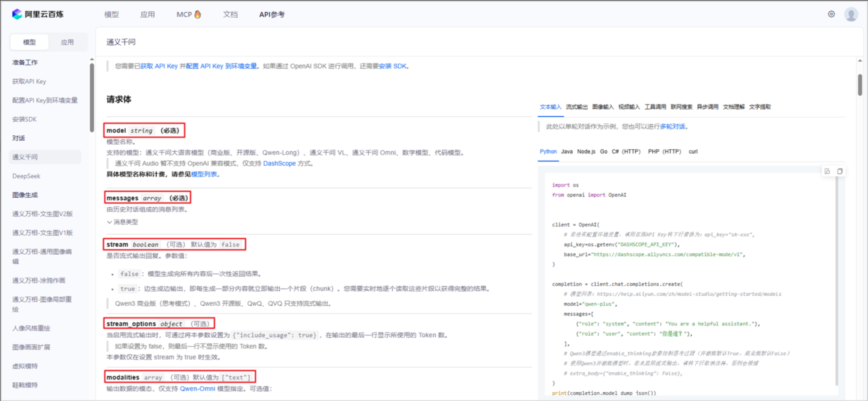Open the user avatar menu

851,14
